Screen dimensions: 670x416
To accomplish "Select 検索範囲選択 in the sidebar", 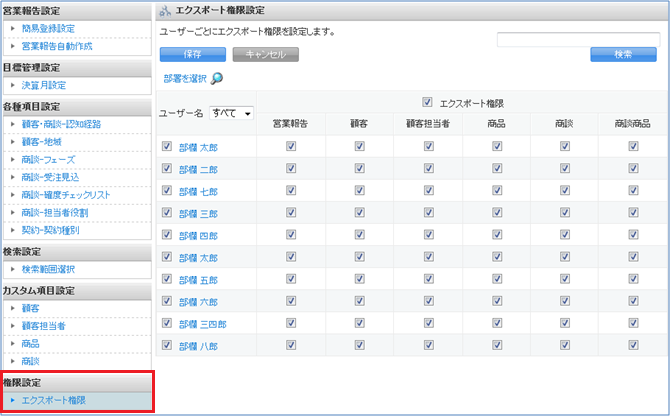I will click(x=48, y=269).
